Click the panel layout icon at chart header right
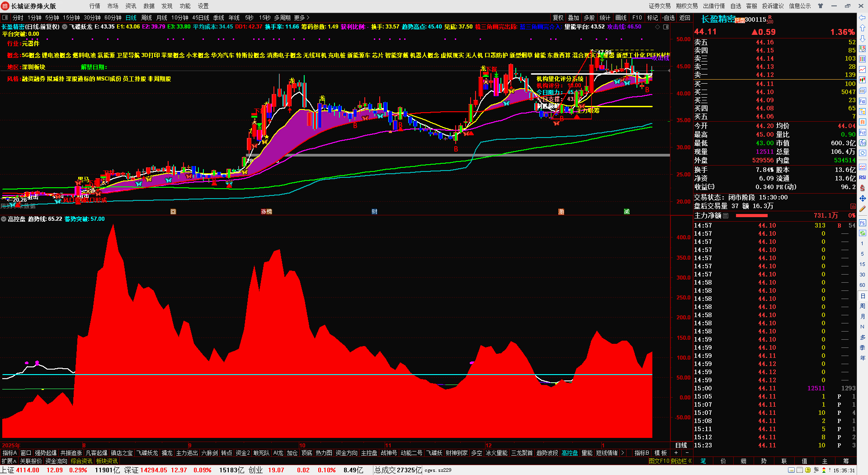Image resolution: width=868 pixels, height=475 pixels. [665, 27]
